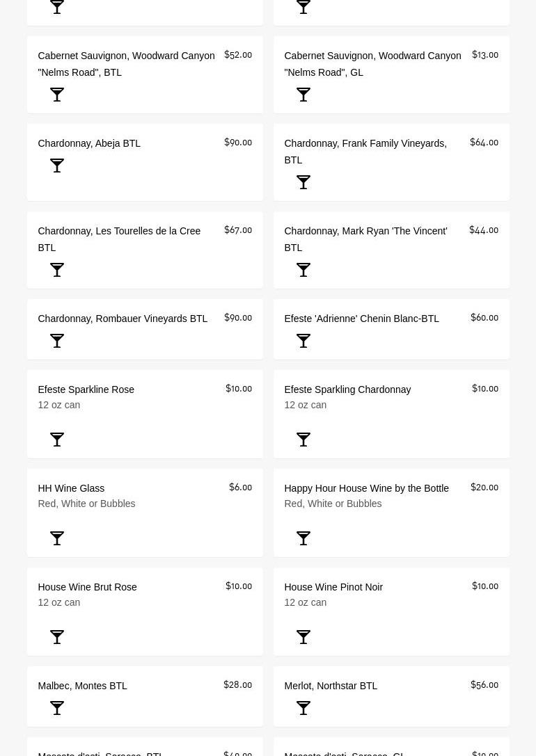Screen dimensions: 536x756
Task: Open Happy Hour House Wine by the Bottle
Action: pyautogui.click(x=366, y=488)
